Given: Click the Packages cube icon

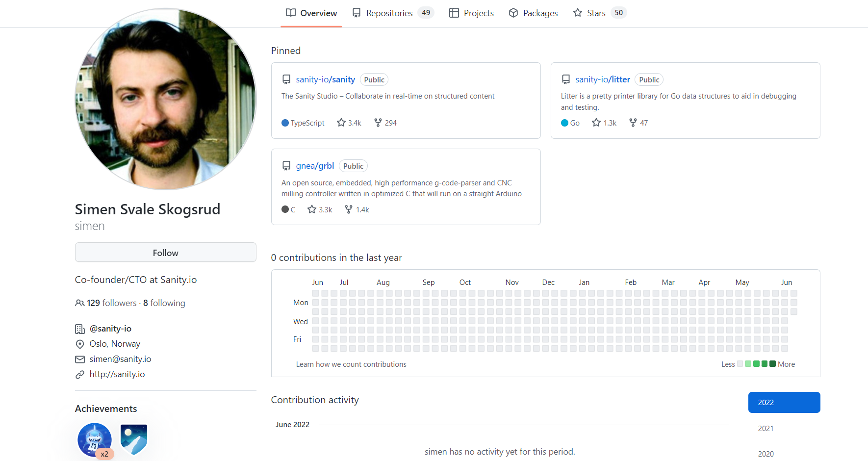Looking at the screenshot, I should (x=513, y=13).
